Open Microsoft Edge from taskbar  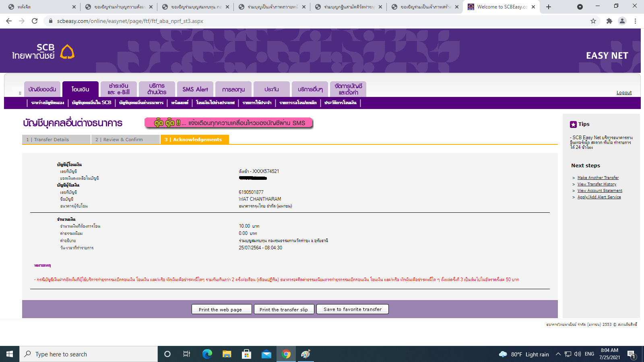(x=207, y=354)
